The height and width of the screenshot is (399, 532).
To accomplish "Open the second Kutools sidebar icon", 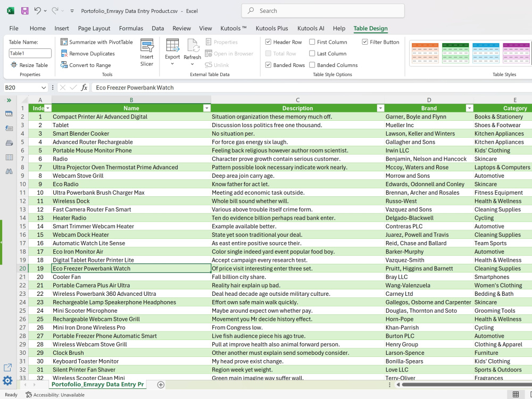I will coord(9,128).
